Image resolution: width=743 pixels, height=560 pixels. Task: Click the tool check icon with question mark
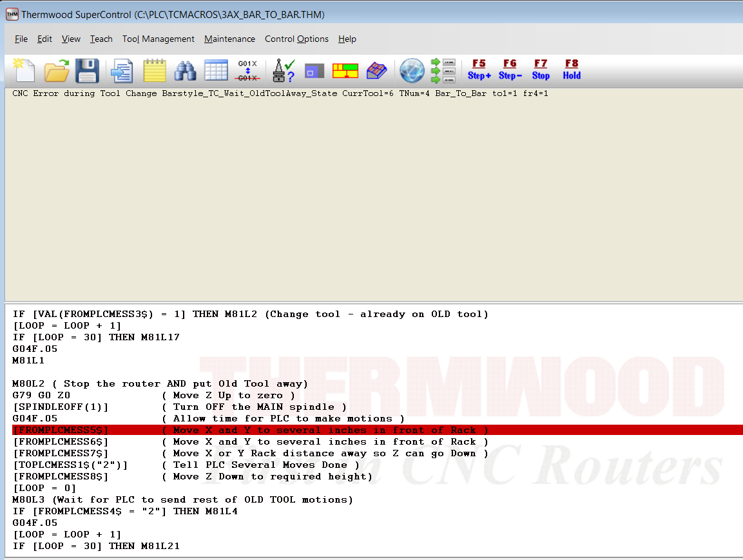click(284, 70)
